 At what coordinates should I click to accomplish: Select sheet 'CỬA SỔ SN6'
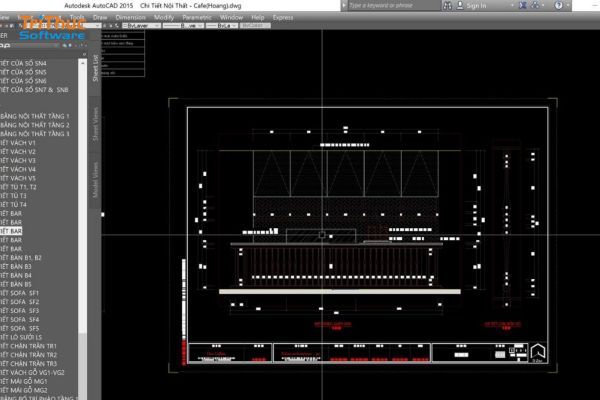coord(24,81)
